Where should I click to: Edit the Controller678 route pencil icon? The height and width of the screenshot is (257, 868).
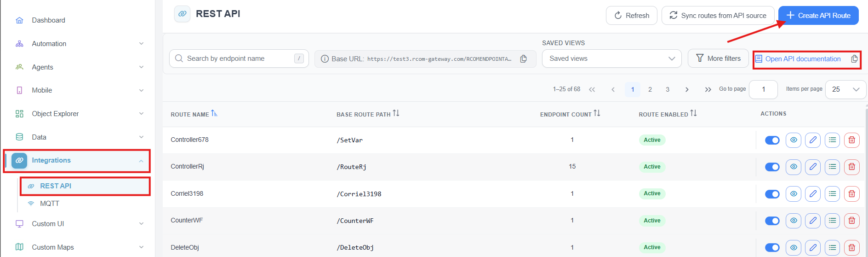click(813, 140)
